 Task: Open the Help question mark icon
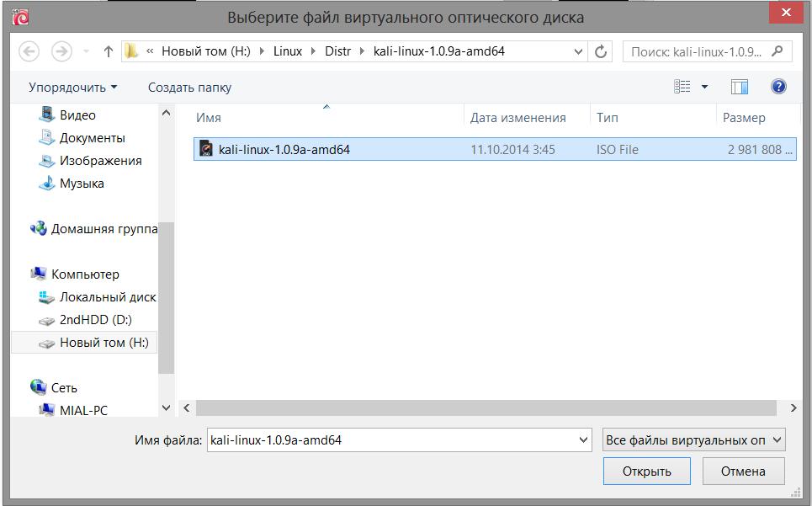[x=778, y=87]
